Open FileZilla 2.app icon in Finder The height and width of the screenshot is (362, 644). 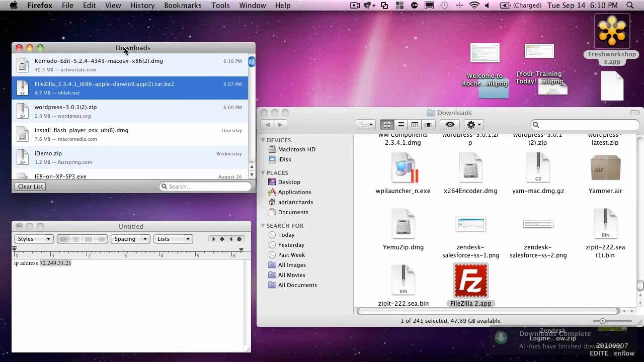pos(470,281)
